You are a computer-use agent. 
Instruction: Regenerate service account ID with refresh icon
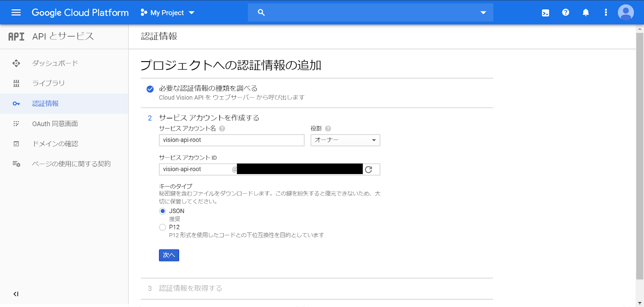coord(369,170)
